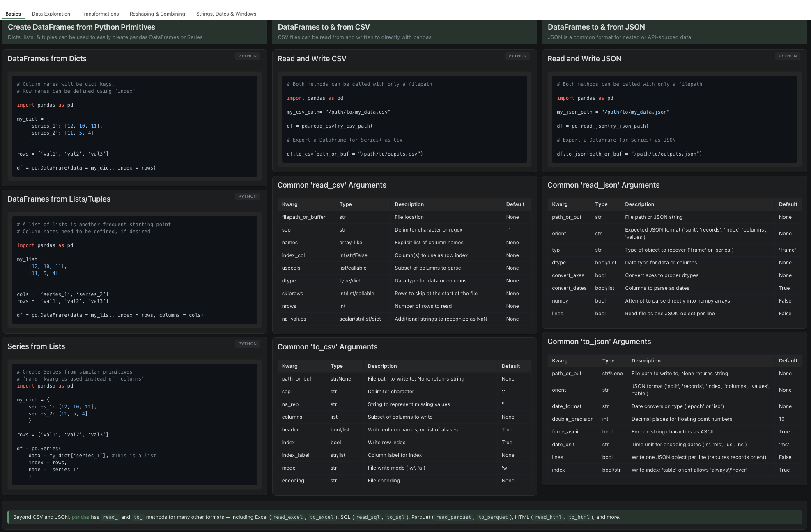
Task: Click 'bool/str' type in to_json index row
Action: [611, 470]
